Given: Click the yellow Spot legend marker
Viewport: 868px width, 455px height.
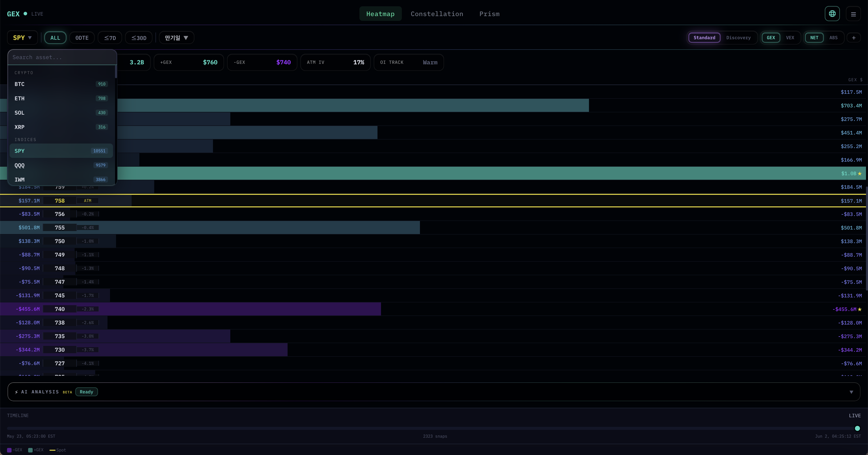Looking at the screenshot, I should (52, 450).
